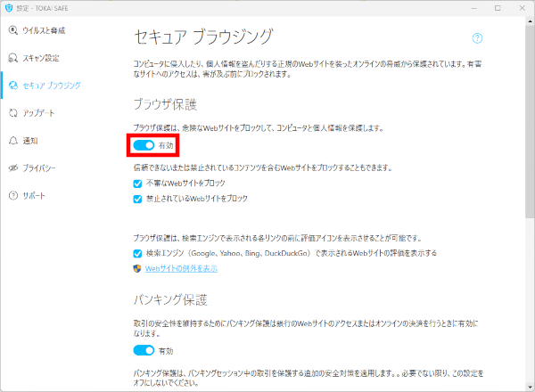
Task: Open the Webサイトの例外を表示 link
Action: 181,268
